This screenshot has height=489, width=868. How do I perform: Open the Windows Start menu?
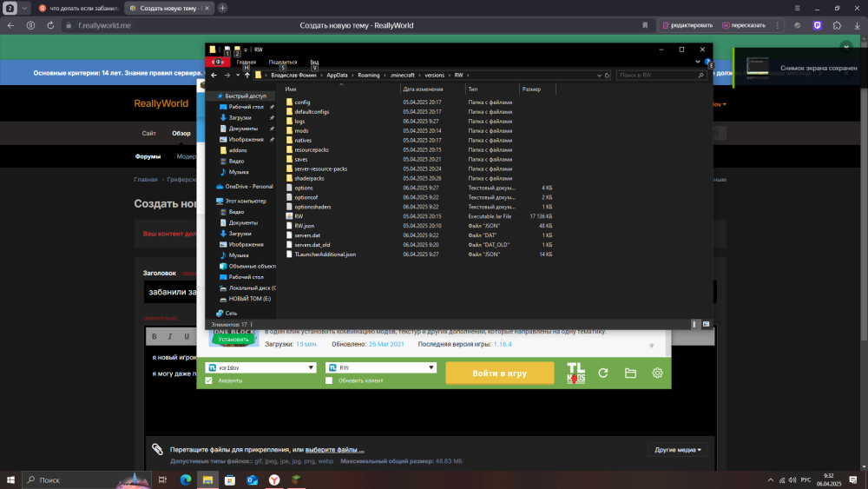click(10, 480)
